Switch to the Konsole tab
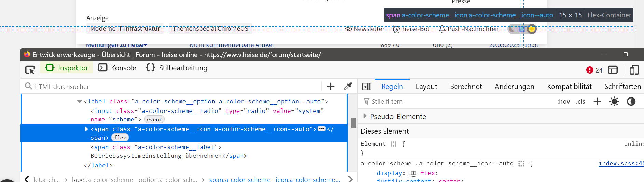The image size is (644, 182). [x=117, y=68]
